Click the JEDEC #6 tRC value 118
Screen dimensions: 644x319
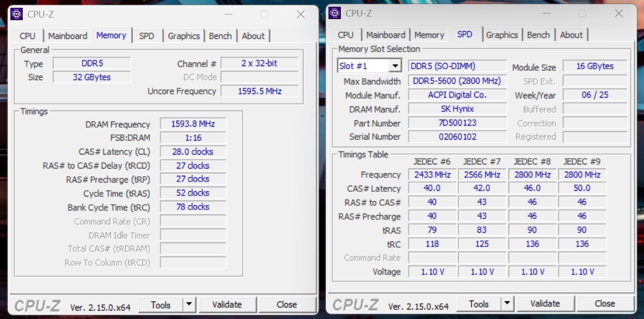(x=432, y=244)
